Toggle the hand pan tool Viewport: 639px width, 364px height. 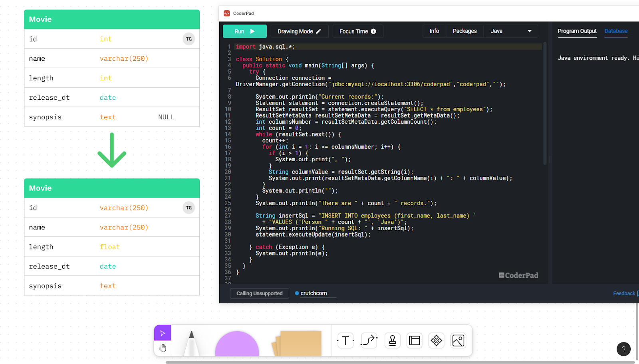(x=162, y=348)
